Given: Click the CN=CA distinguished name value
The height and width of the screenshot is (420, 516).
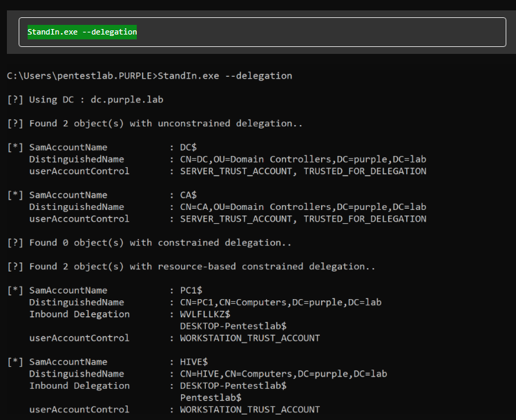Looking at the screenshot, I should coord(303,207).
